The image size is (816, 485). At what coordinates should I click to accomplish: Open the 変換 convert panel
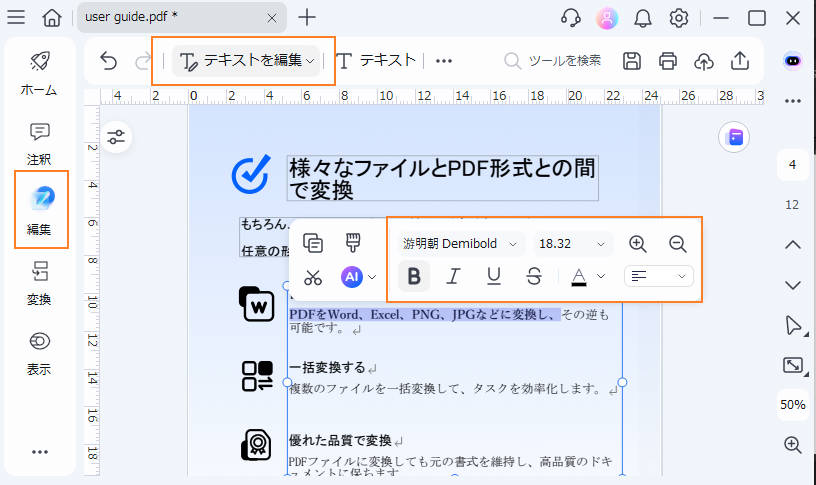(x=39, y=284)
